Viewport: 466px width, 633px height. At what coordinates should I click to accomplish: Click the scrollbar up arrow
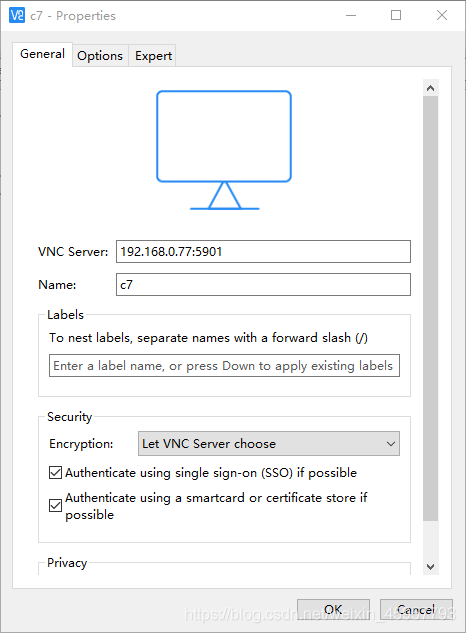[x=430, y=88]
